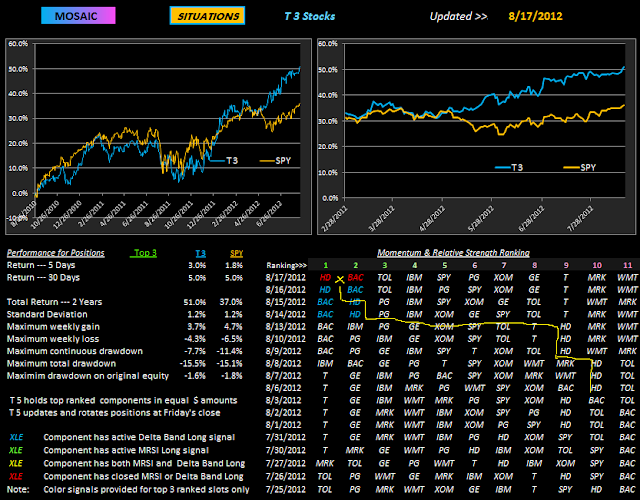
Task: Click the 7/25/2012 date row label
Action: coord(285,489)
